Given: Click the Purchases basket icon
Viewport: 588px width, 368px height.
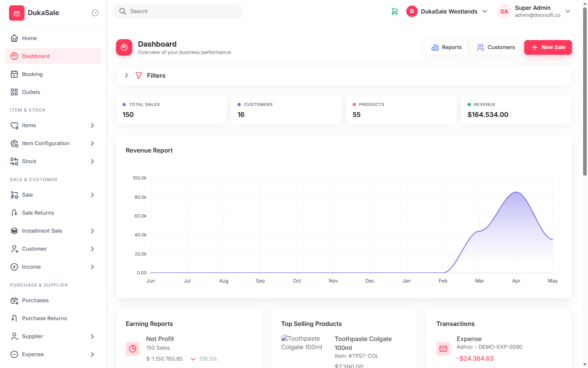Looking at the screenshot, I should point(14,301).
